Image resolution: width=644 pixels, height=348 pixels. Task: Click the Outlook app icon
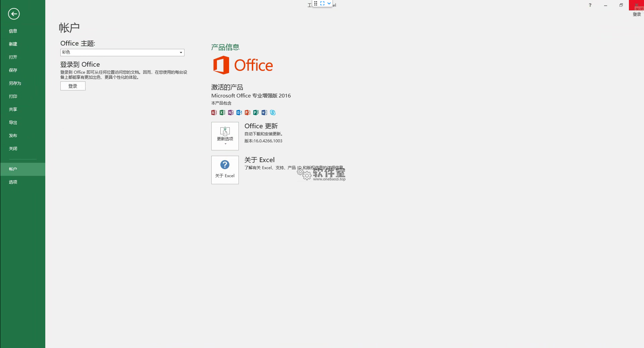tap(239, 113)
